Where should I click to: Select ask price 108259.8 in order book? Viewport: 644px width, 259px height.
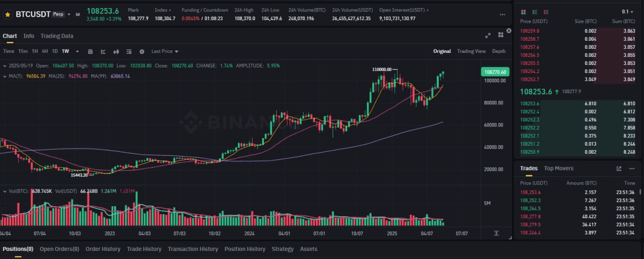[530, 31]
